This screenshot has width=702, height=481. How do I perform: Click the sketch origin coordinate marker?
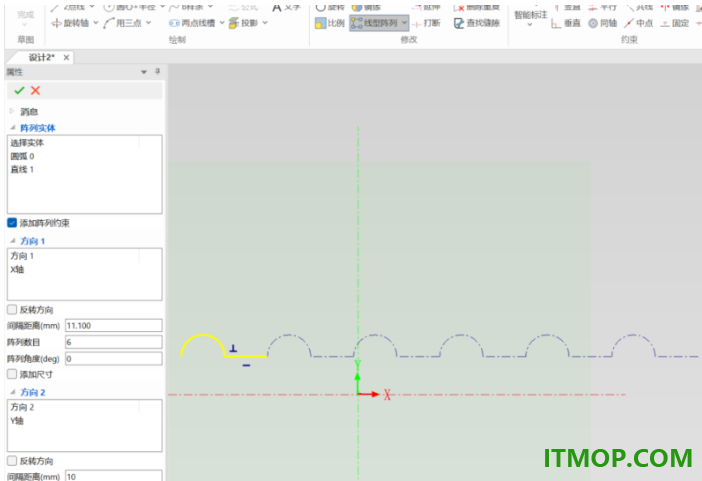point(358,394)
